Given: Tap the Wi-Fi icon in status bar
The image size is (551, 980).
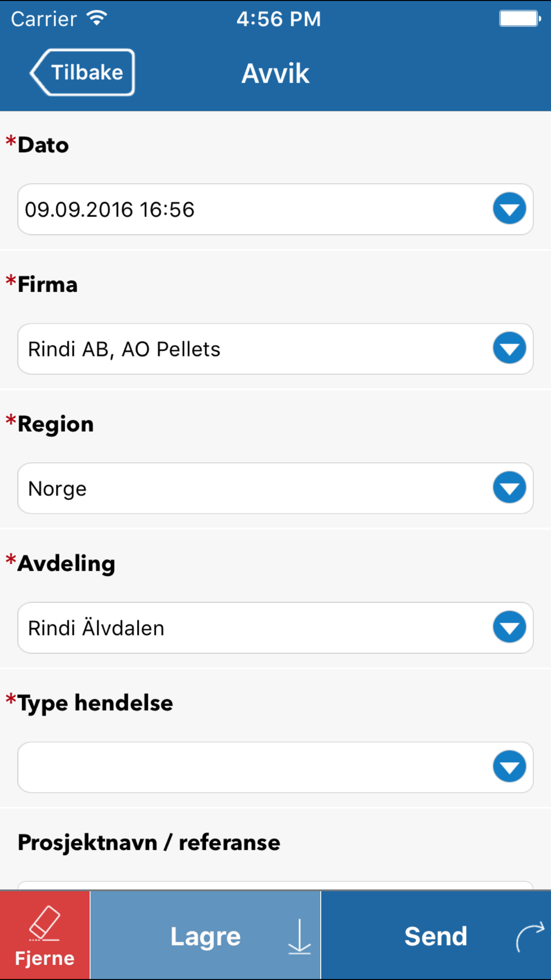Looking at the screenshot, I should (x=96, y=18).
